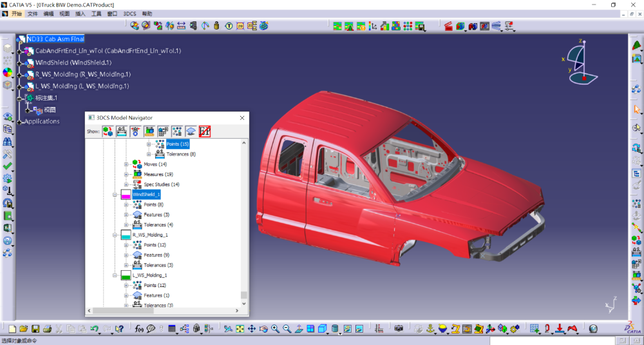Click the Formula f(x) icon
The image size is (644, 345).
point(139,328)
